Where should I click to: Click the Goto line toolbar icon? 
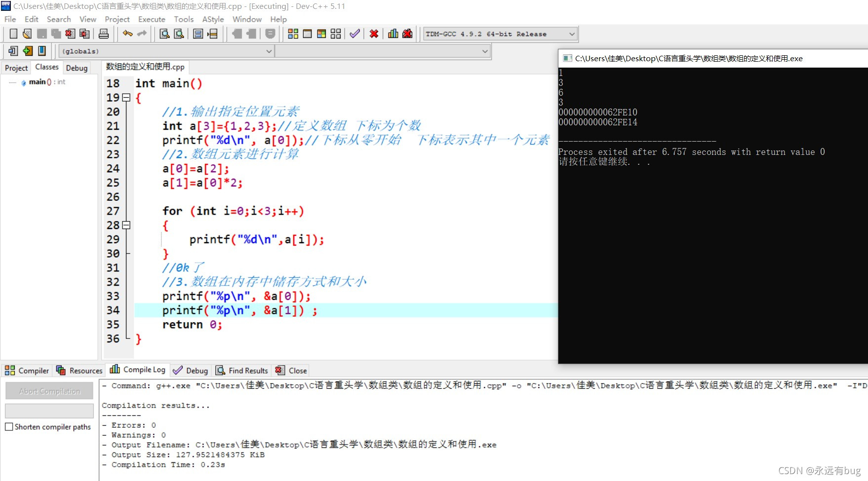pyautogui.click(x=212, y=34)
